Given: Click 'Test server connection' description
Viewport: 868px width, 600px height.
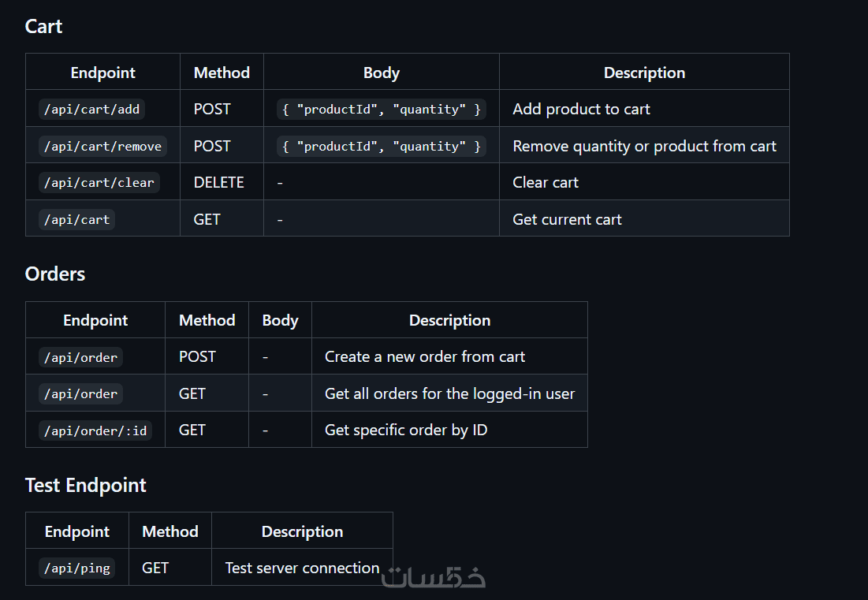Looking at the screenshot, I should tap(302, 568).
